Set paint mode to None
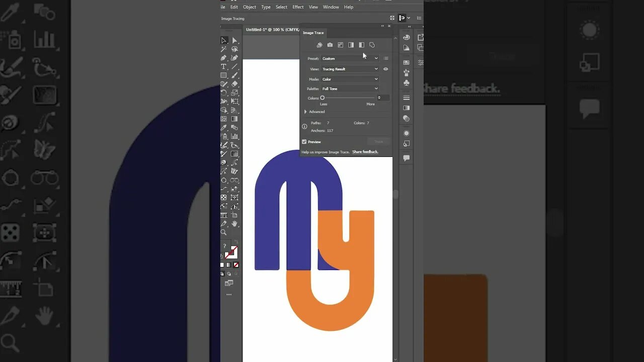 [236, 265]
